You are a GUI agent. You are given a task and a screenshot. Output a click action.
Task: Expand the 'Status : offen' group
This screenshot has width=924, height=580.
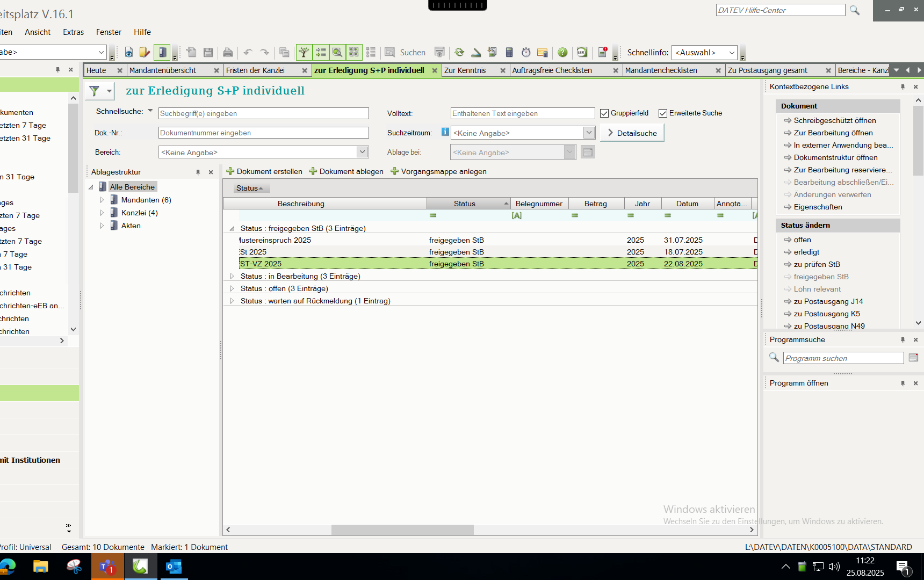(232, 288)
